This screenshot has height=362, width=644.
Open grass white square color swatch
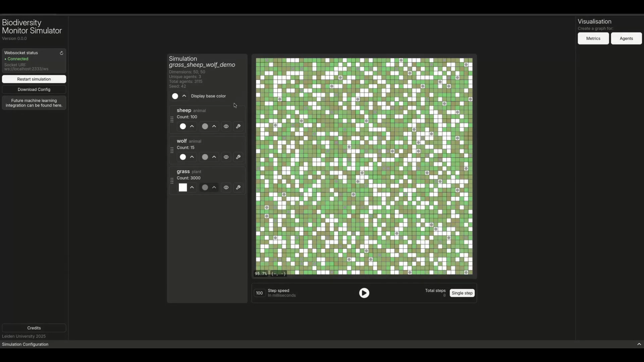pyautogui.click(x=183, y=187)
